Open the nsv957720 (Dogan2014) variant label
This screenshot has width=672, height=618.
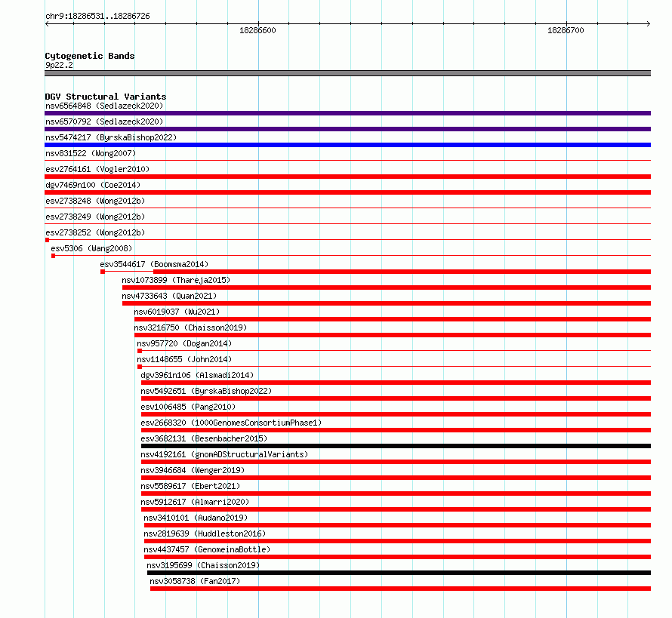click(184, 343)
